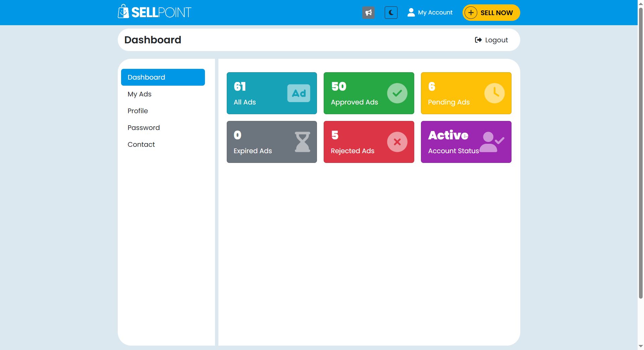644x350 pixels.
Task: Click the X icon on Rejected Ads
Action: tap(397, 142)
